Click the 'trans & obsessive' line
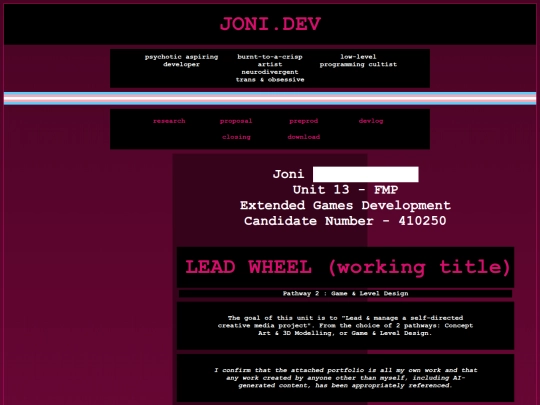The image size is (540, 405). [x=270, y=80]
